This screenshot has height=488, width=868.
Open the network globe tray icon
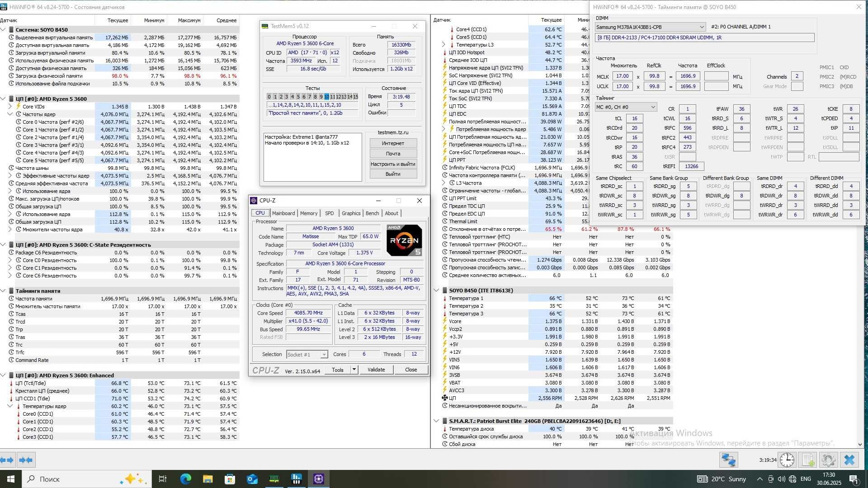click(793, 479)
